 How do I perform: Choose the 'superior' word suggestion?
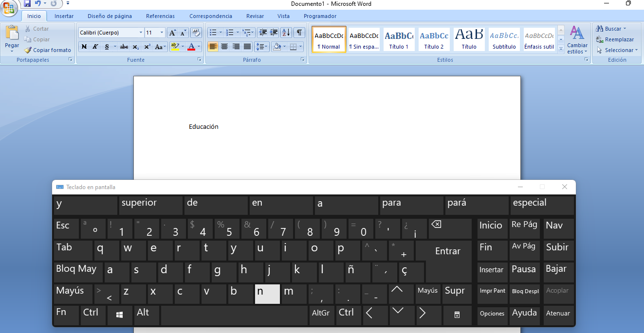(151, 205)
